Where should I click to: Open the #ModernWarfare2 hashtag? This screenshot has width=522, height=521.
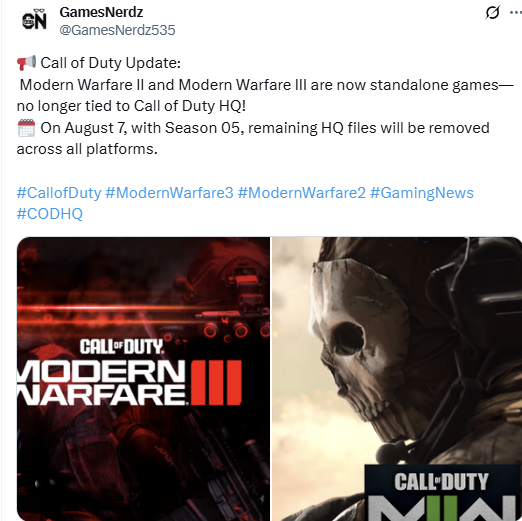302,193
